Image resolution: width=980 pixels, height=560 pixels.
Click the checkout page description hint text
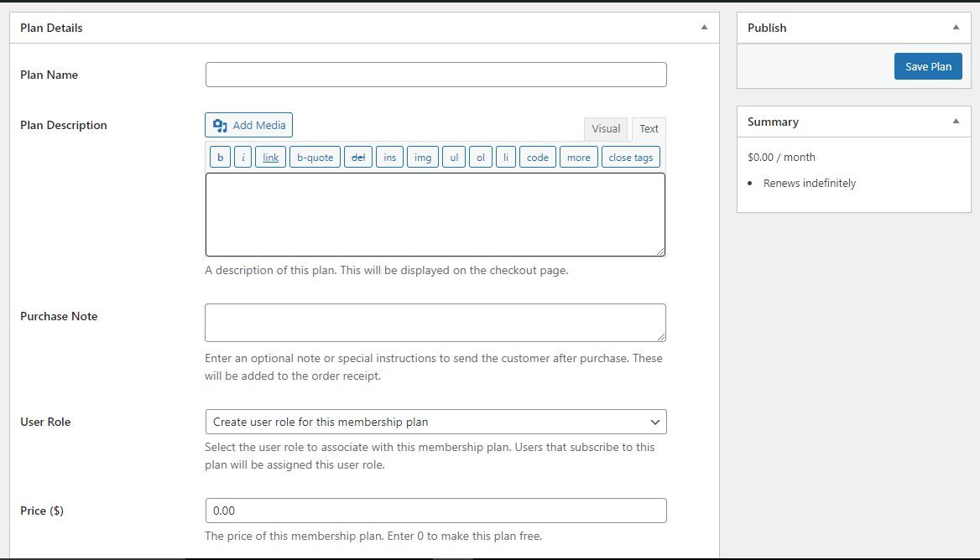[386, 270]
